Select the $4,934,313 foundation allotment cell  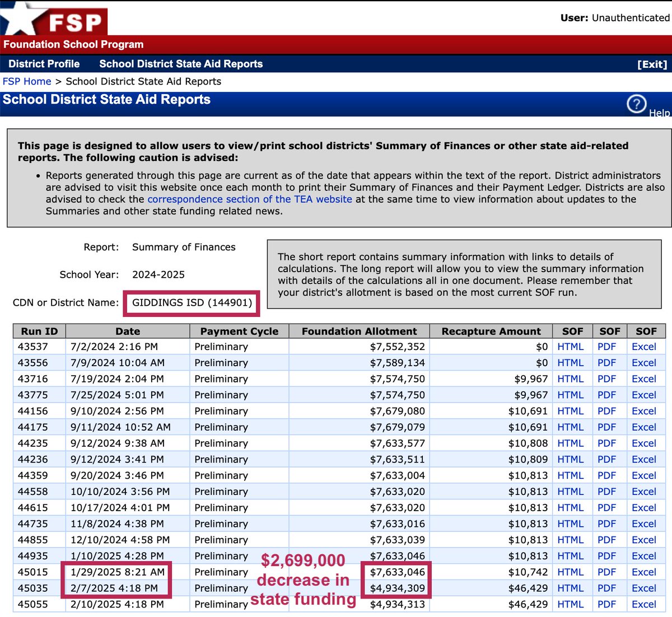[x=360, y=604]
